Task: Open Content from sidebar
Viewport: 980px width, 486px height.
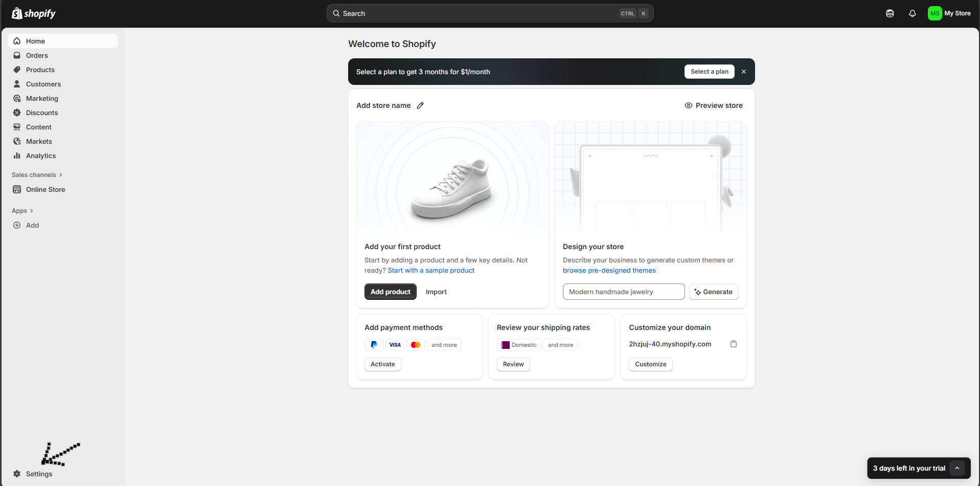Action: [63, 127]
